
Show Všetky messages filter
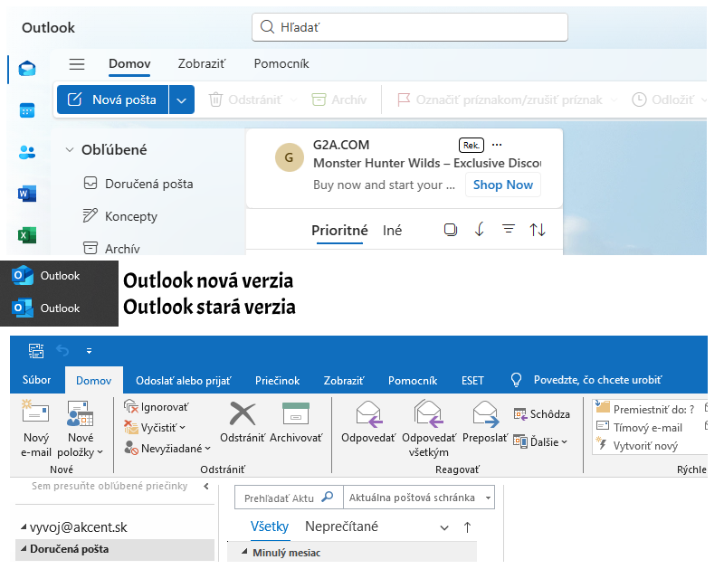(x=270, y=526)
